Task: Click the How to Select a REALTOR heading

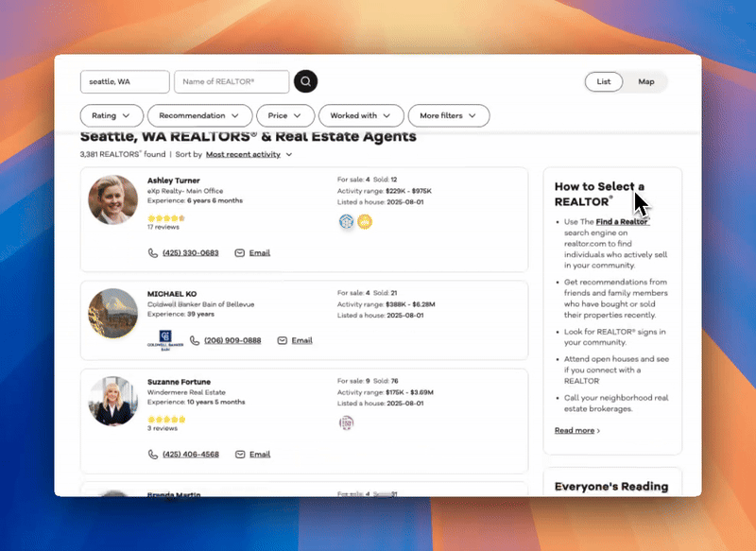Action: [599, 195]
